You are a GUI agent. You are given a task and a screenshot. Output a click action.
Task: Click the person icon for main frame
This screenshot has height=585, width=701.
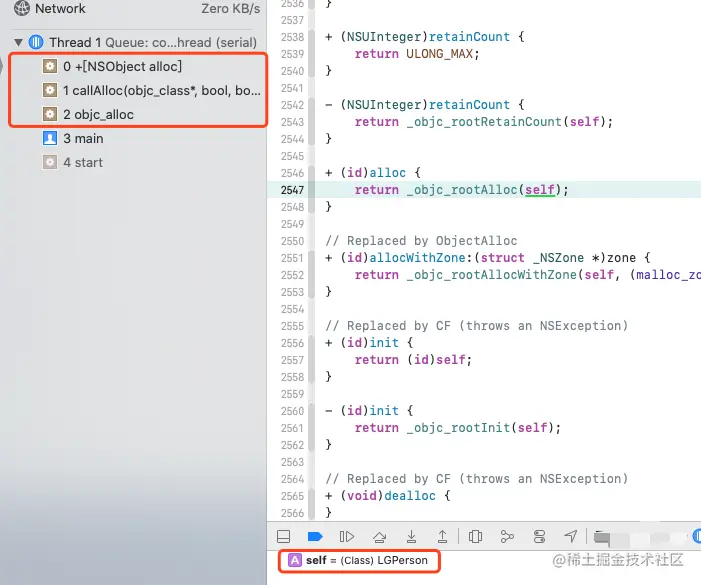tap(50, 139)
